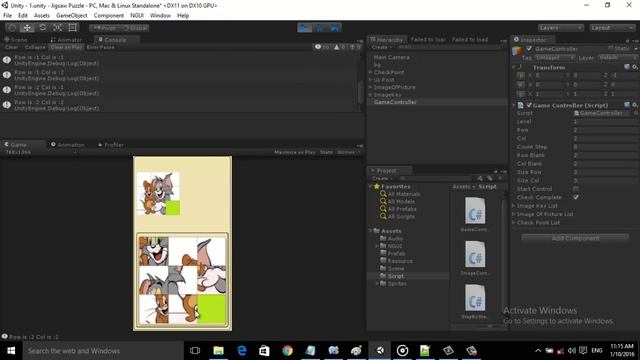Open the Tag dropdown in Inspector

pos(556,58)
